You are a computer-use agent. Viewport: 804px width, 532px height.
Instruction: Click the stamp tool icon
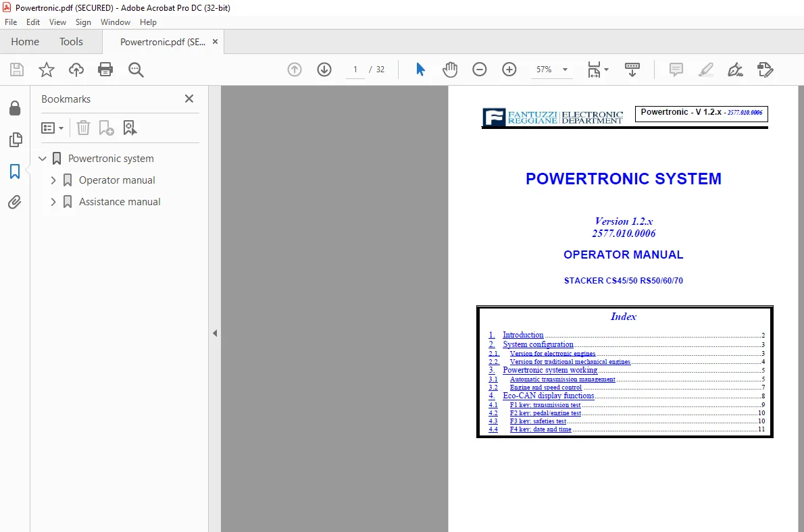click(765, 70)
